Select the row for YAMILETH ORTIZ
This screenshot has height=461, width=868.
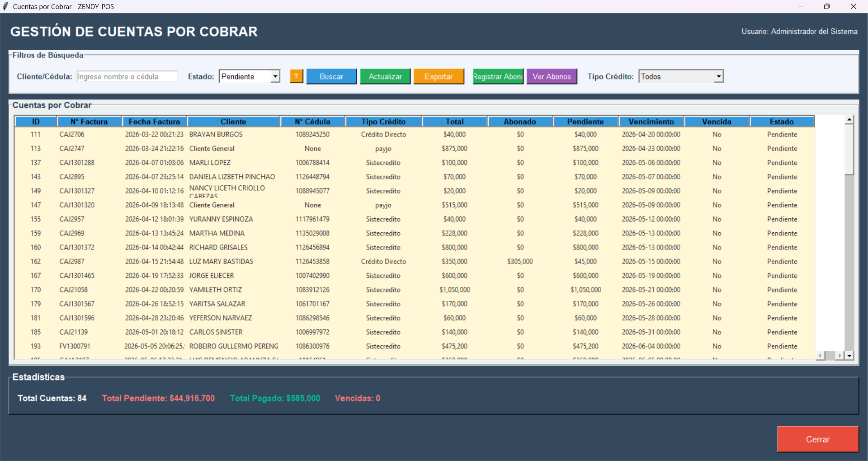coord(415,290)
